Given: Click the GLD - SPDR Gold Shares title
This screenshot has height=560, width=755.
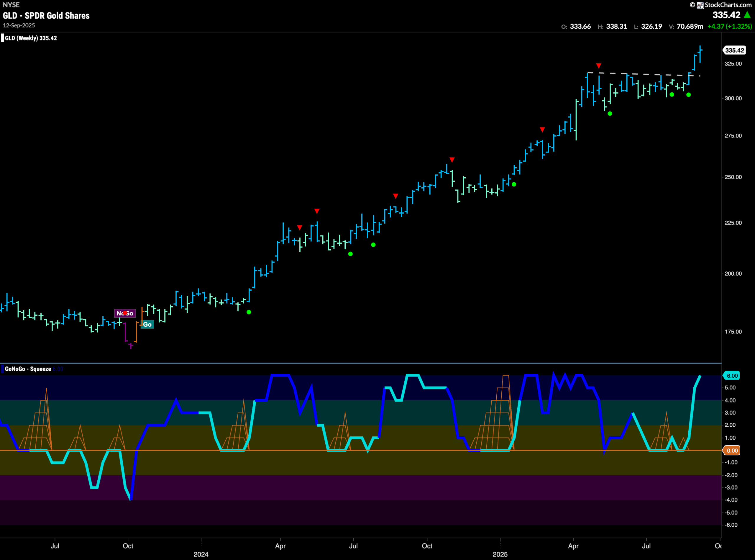Looking at the screenshot, I should pyautogui.click(x=46, y=16).
